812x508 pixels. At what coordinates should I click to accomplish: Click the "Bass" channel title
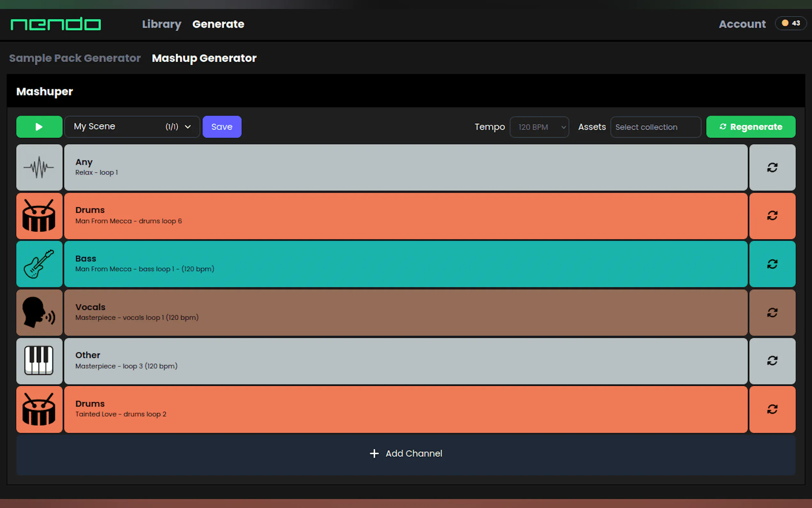[86, 259]
